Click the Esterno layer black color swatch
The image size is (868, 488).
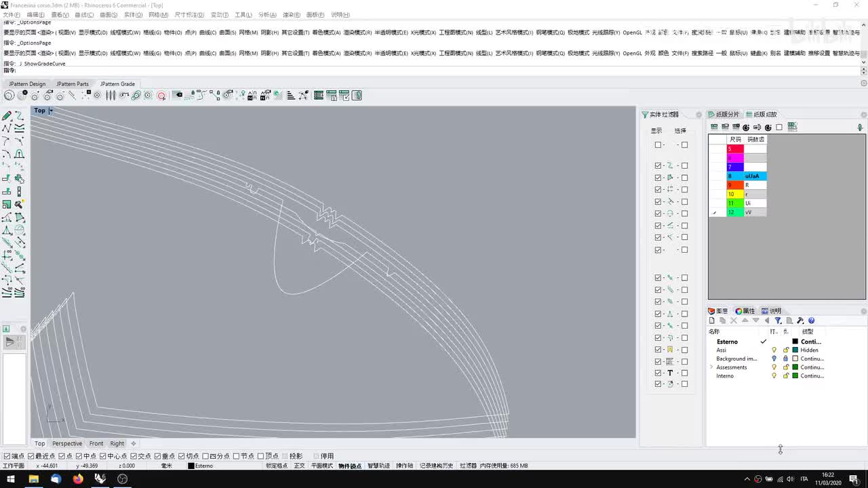point(795,342)
